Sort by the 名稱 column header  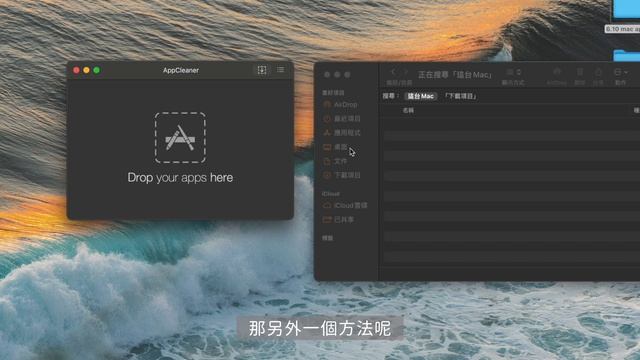(x=408, y=110)
